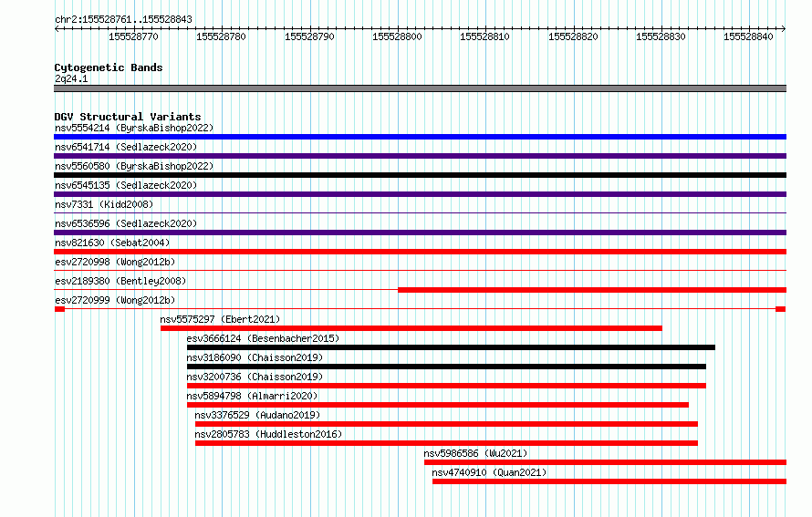Open esv2720998 (Wong2012b) label
Image resolution: width=812 pixels, height=517 pixels.
pyautogui.click(x=115, y=262)
